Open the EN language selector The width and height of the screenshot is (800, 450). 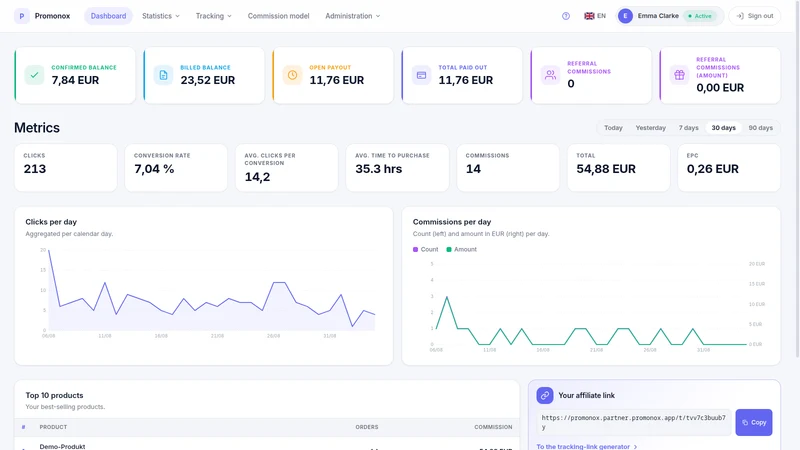coord(595,16)
